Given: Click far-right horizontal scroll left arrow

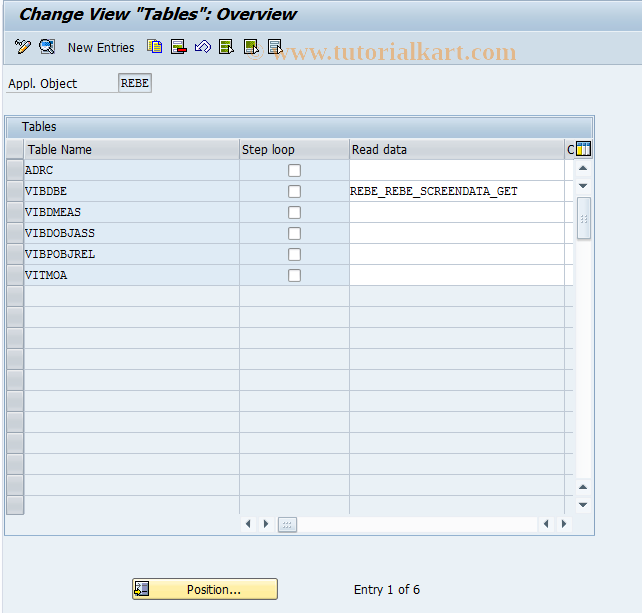Looking at the screenshot, I should tap(546, 524).
